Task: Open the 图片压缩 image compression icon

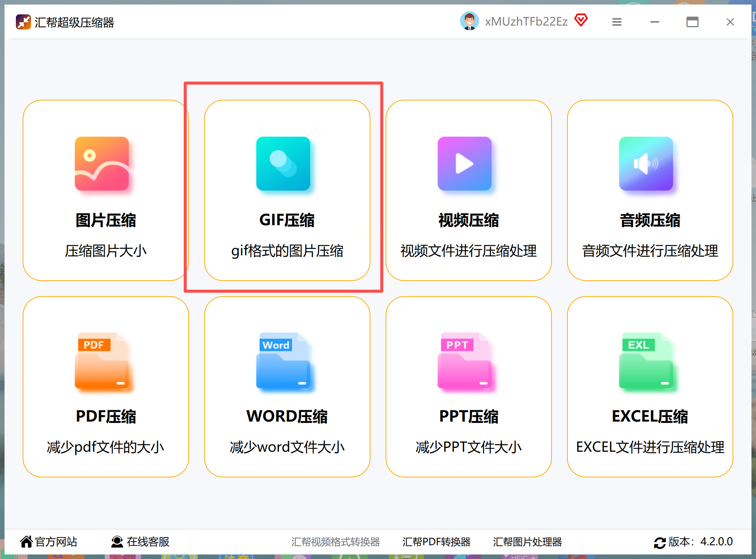Action: (102, 164)
